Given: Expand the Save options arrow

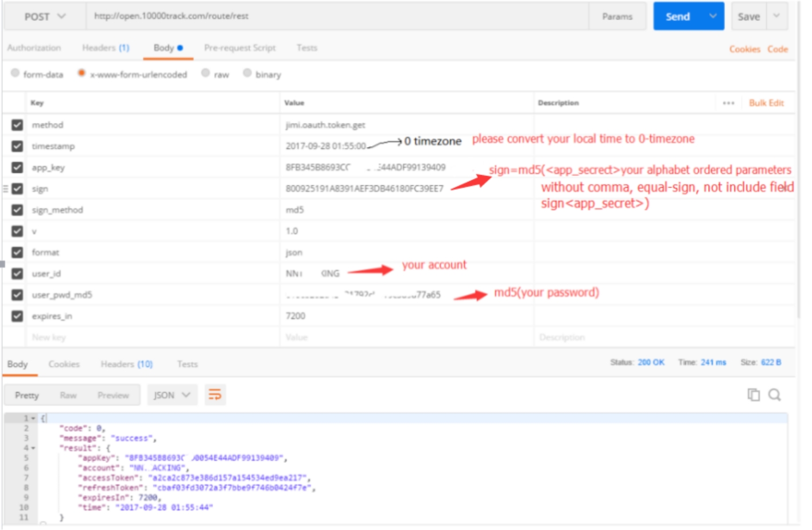Looking at the screenshot, I should (x=776, y=16).
